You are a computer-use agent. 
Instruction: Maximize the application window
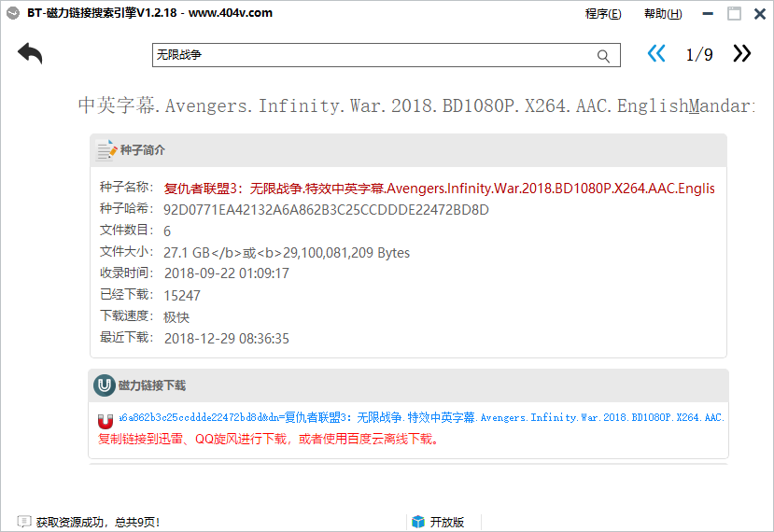pyautogui.click(x=735, y=14)
